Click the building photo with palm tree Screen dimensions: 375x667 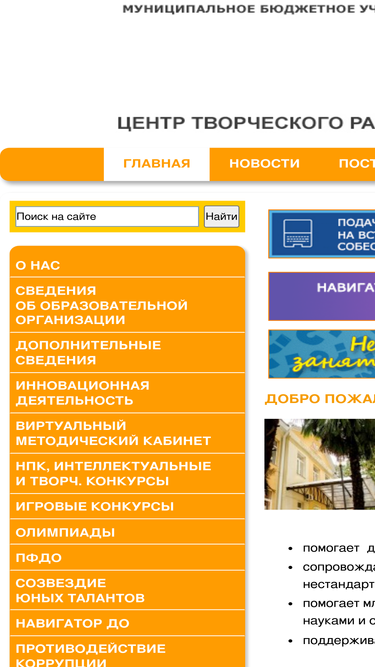click(320, 464)
